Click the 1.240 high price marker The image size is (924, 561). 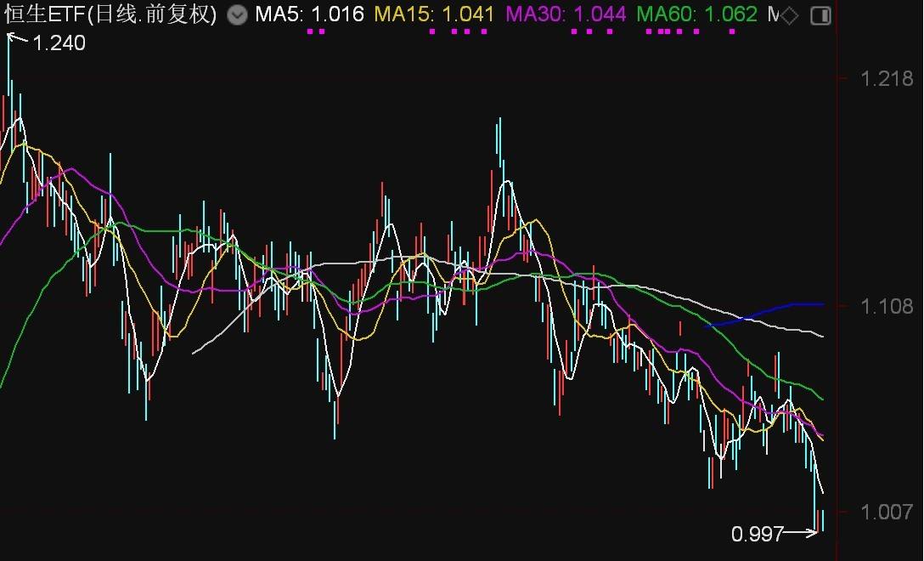[59, 43]
